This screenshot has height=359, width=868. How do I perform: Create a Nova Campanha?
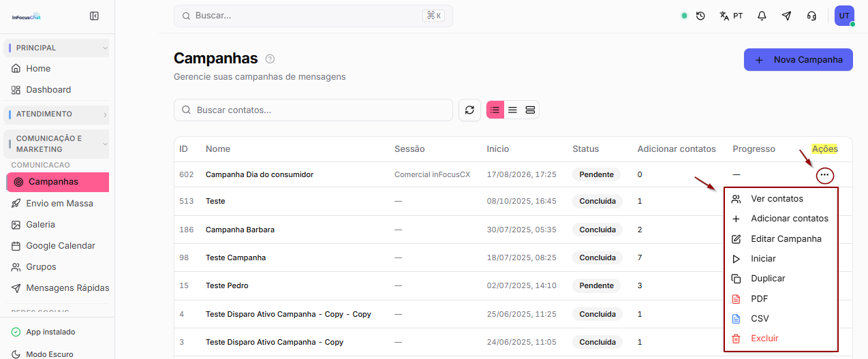coord(799,60)
